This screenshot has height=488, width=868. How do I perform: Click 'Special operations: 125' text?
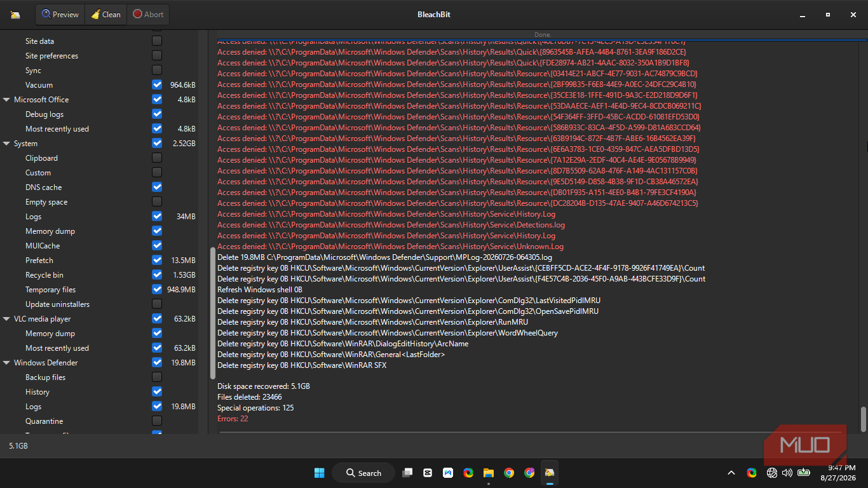pos(255,408)
